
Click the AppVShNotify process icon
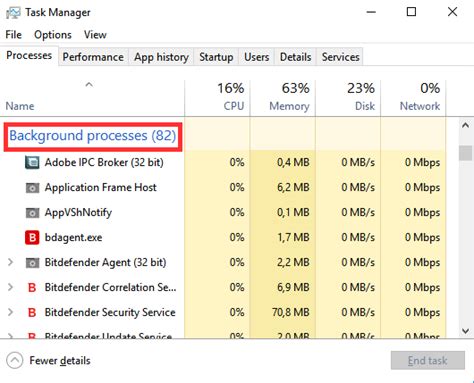[x=32, y=213]
